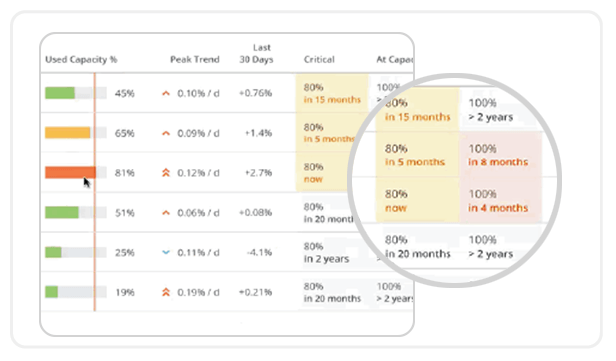Select the green 45% capacity bar
This screenshot has width=616, height=361.
(x=75, y=93)
